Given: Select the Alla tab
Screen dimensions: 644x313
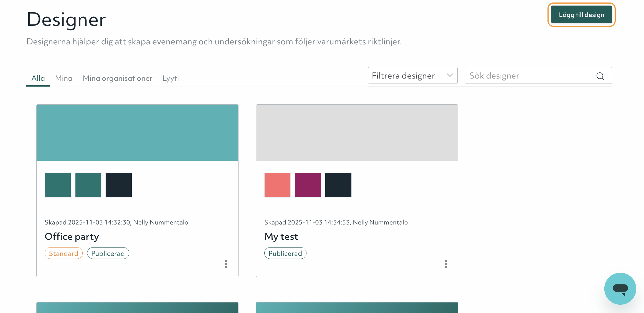Looking at the screenshot, I should pyautogui.click(x=38, y=78).
